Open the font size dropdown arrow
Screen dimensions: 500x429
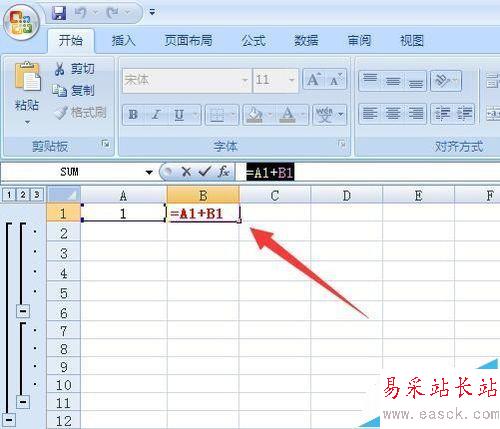pyautogui.click(x=292, y=80)
